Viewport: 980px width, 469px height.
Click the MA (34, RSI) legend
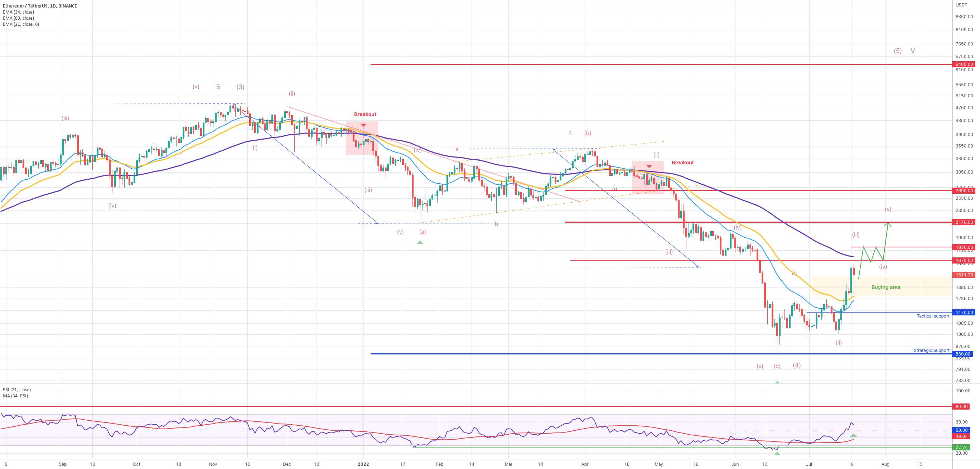click(x=15, y=396)
